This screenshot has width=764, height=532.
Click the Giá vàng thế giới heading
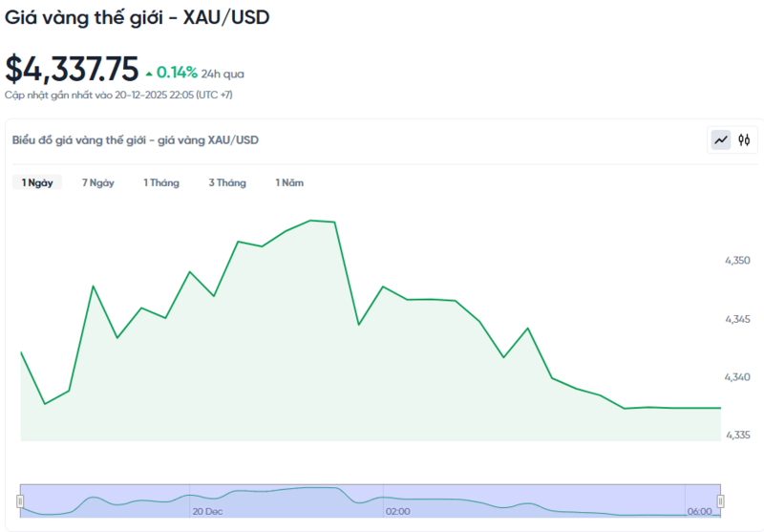[137, 17]
